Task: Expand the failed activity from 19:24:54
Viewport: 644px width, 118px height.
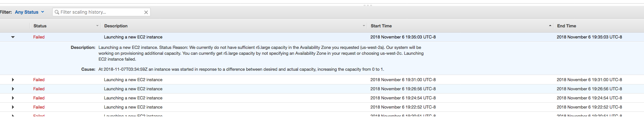Action: pyautogui.click(x=13, y=98)
